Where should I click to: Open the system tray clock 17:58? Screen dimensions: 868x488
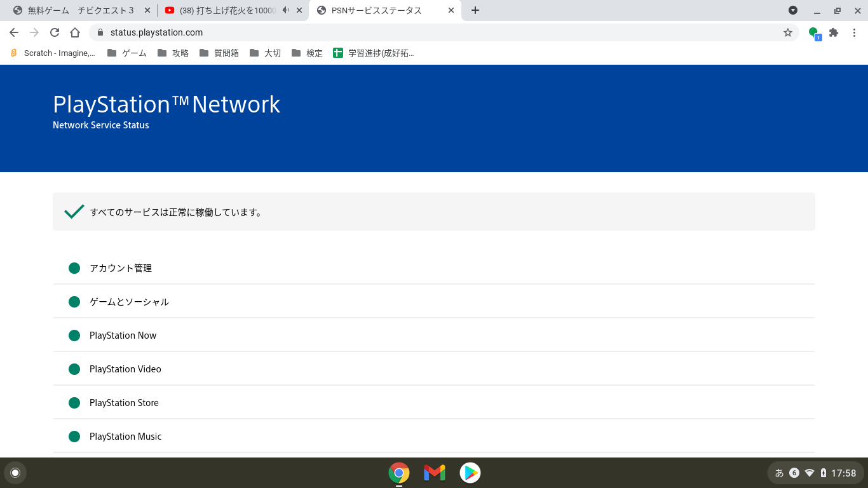pyautogui.click(x=844, y=473)
